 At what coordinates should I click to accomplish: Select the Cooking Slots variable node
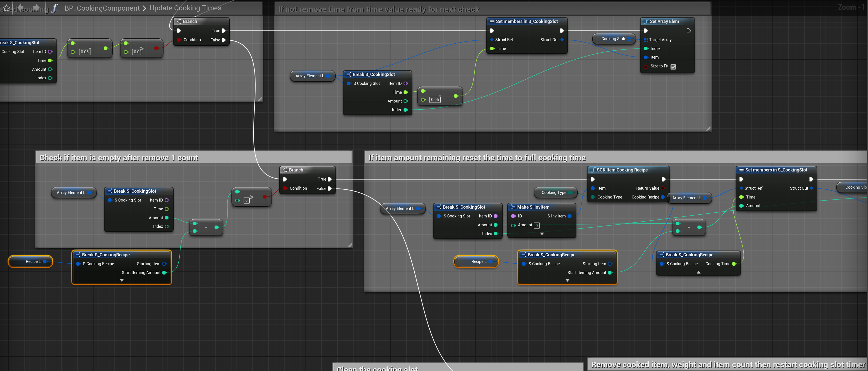coord(613,39)
